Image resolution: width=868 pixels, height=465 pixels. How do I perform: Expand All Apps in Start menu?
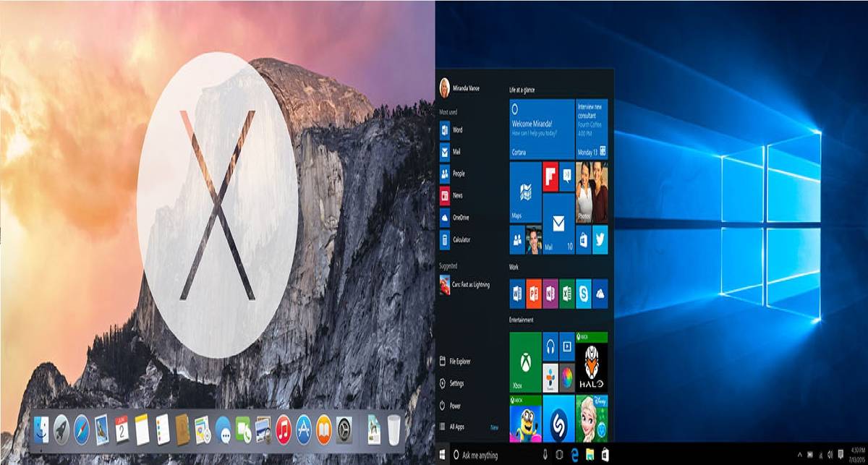click(456, 427)
